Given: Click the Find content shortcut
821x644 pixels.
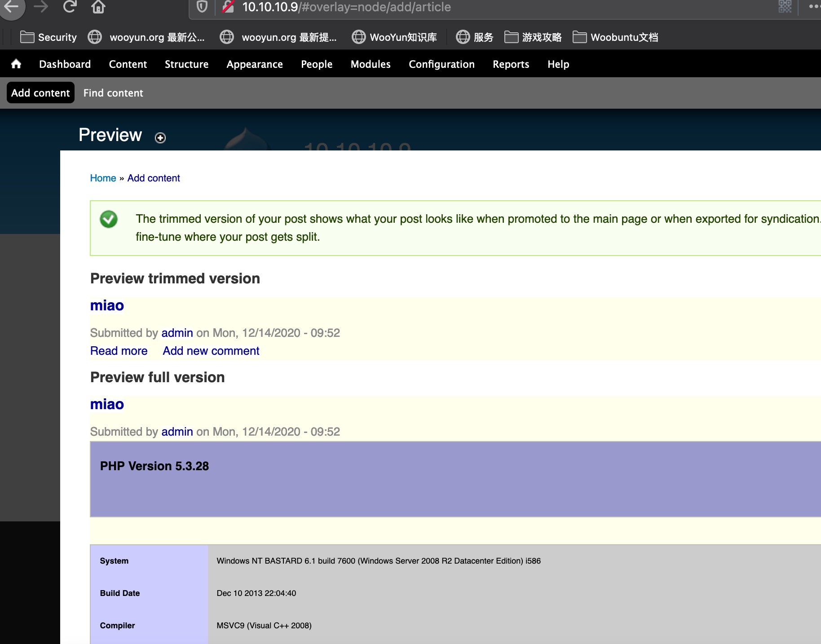Looking at the screenshot, I should coord(113,93).
